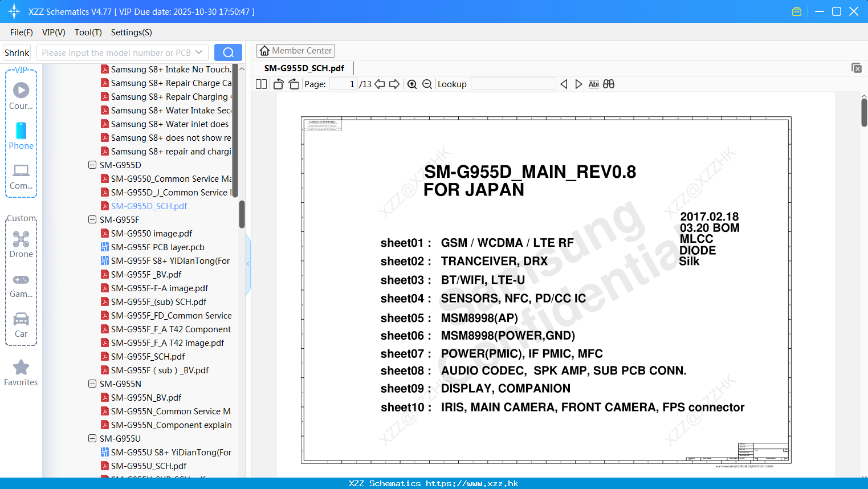
Task: Open SM-G955N_BV.pdf
Action: pos(146,397)
